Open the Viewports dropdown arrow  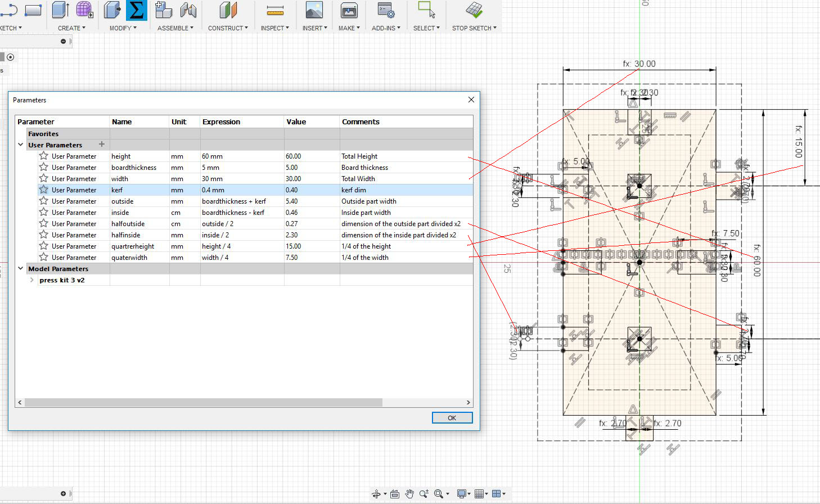(x=504, y=494)
